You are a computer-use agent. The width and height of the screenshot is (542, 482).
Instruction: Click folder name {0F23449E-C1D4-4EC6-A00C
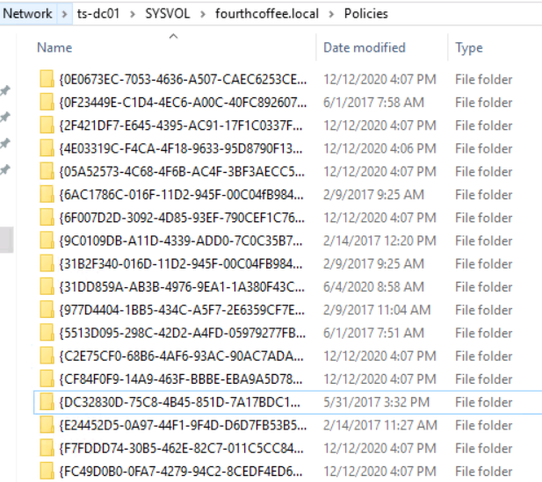pos(183,102)
